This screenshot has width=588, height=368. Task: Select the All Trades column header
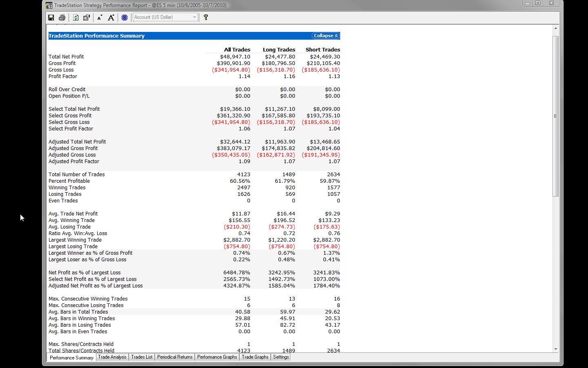click(237, 49)
